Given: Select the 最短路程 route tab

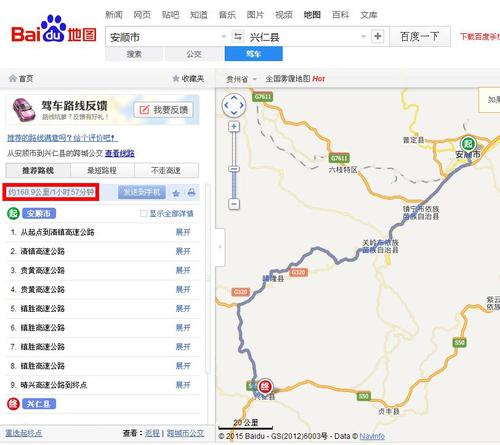Looking at the screenshot, I should (x=102, y=170).
